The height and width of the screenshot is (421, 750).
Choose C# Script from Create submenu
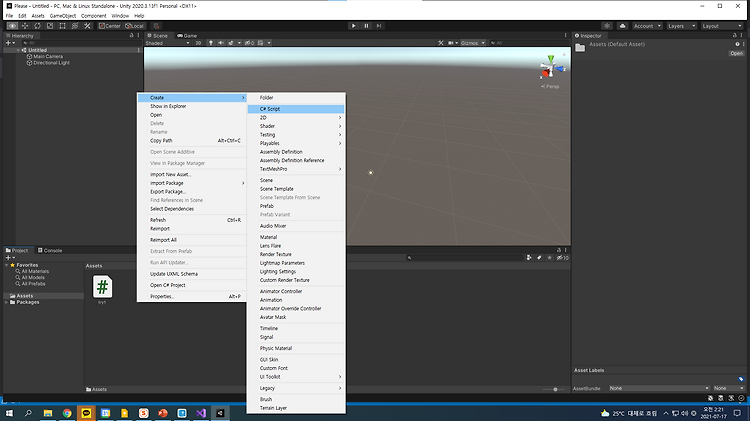coord(296,109)
